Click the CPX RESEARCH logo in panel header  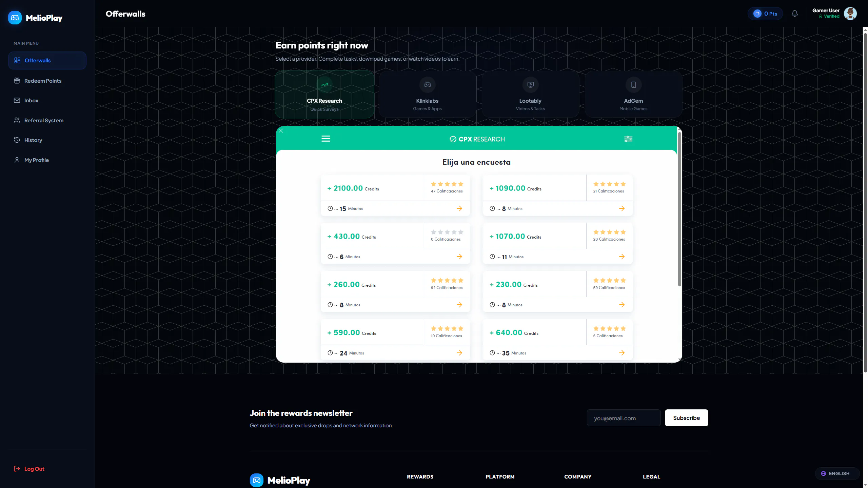[x=477, y=139]
